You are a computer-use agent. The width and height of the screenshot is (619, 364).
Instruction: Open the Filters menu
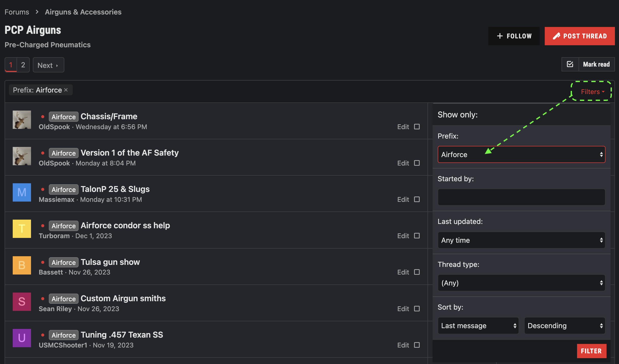pyautogui.click(x=592, y=92)
